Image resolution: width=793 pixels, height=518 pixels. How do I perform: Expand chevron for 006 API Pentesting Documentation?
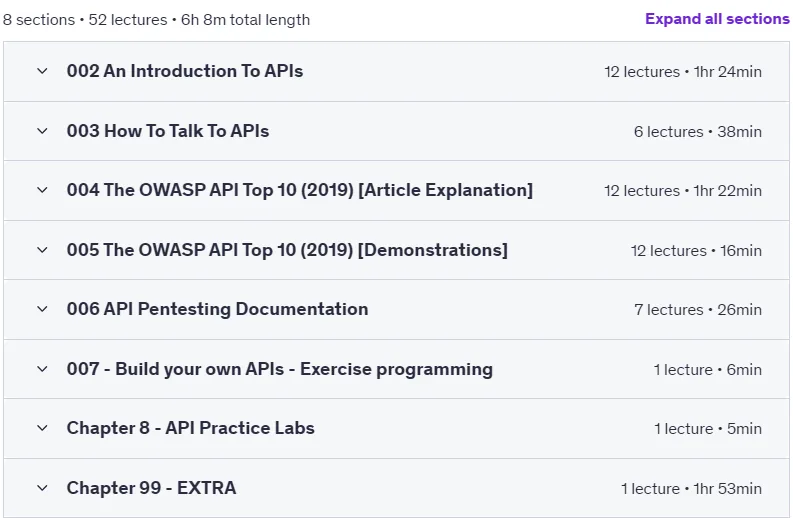pos(42,309)
